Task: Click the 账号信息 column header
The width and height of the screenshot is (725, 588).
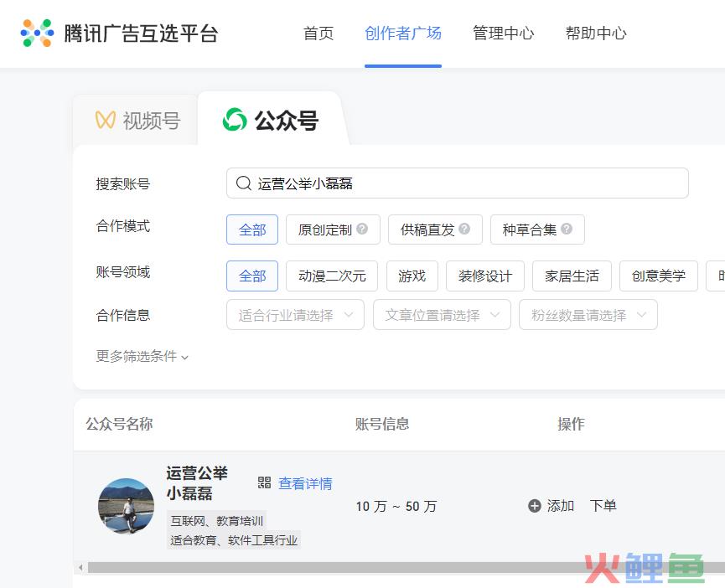Action: point(382,424)
